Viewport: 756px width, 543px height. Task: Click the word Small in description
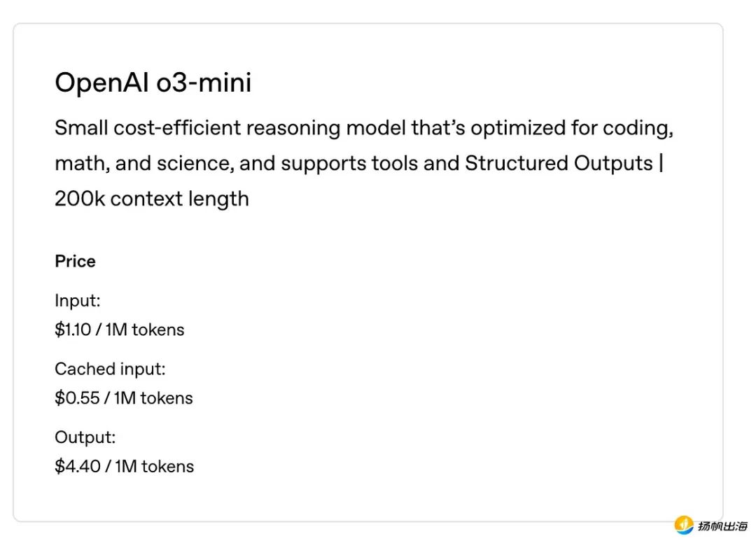pyautogui.click(x=81, y=128)
